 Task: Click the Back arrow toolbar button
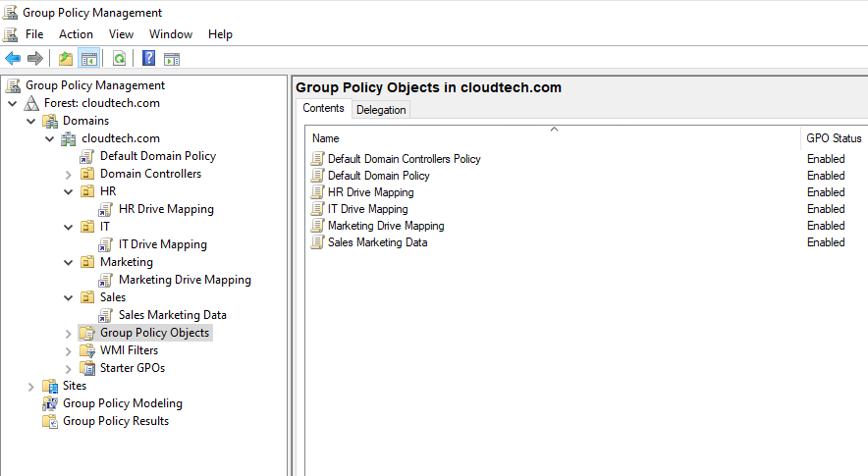(x=13, y=59)
